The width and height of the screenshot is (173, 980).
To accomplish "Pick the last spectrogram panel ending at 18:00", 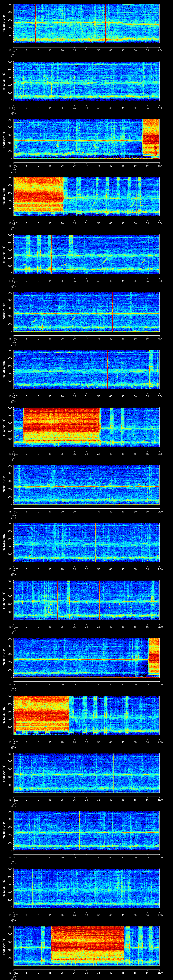I will (86, 946).
